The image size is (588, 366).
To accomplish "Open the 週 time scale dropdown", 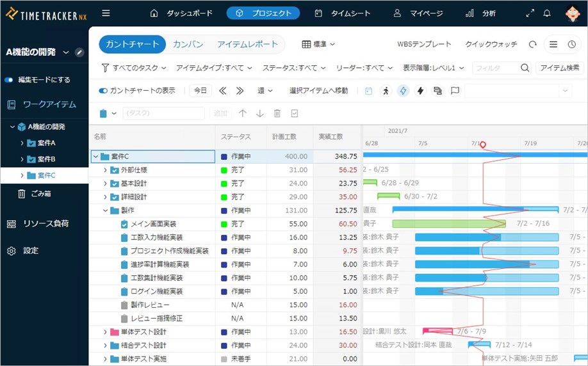I will click(x=265, y=91).
